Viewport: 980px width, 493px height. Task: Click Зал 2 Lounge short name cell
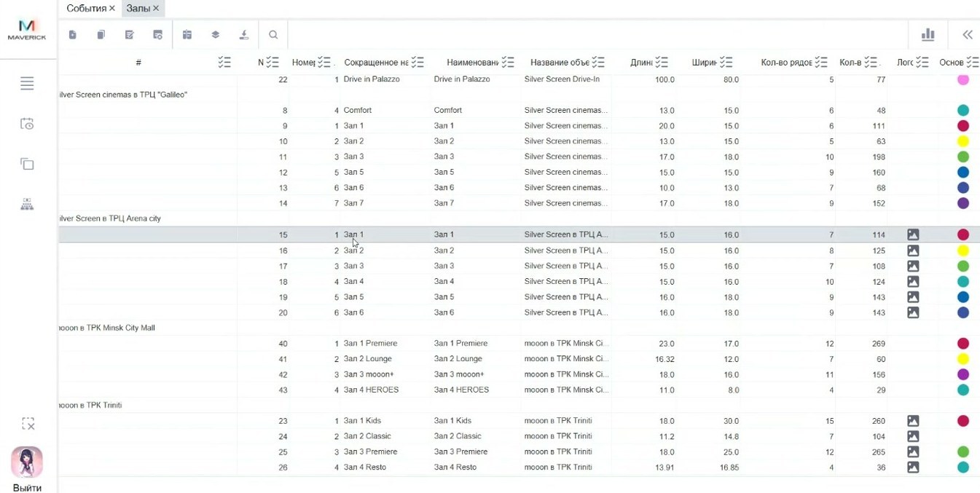[367, 359]
